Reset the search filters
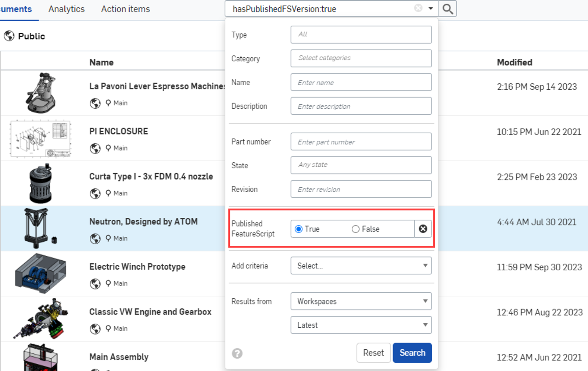Image resolution: width=588 pixels, height=371 pixels. (x=373, y=353)
